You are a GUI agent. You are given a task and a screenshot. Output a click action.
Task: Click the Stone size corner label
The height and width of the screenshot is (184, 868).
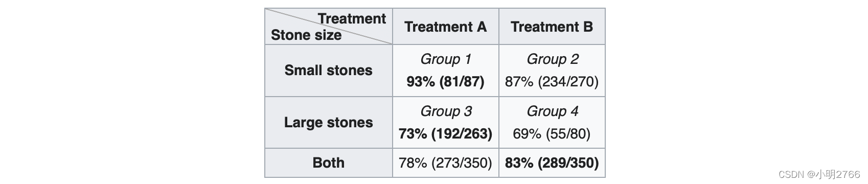point(306,35)
